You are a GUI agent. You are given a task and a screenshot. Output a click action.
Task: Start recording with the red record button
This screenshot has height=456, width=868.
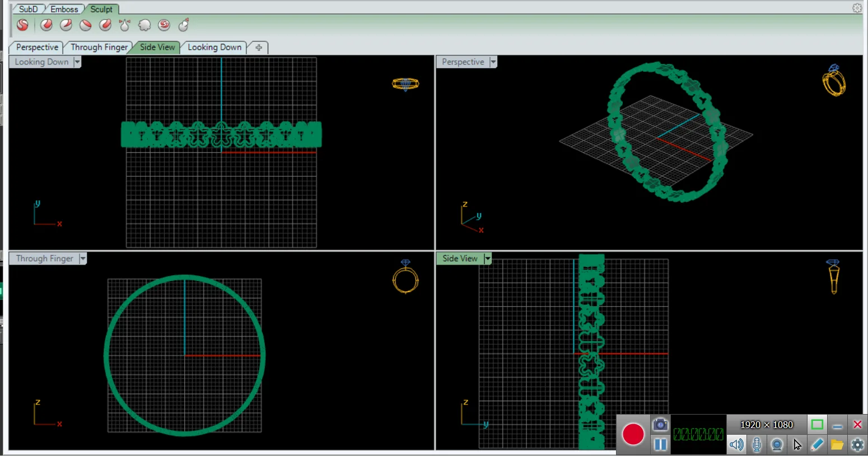[x=633, y=434]
